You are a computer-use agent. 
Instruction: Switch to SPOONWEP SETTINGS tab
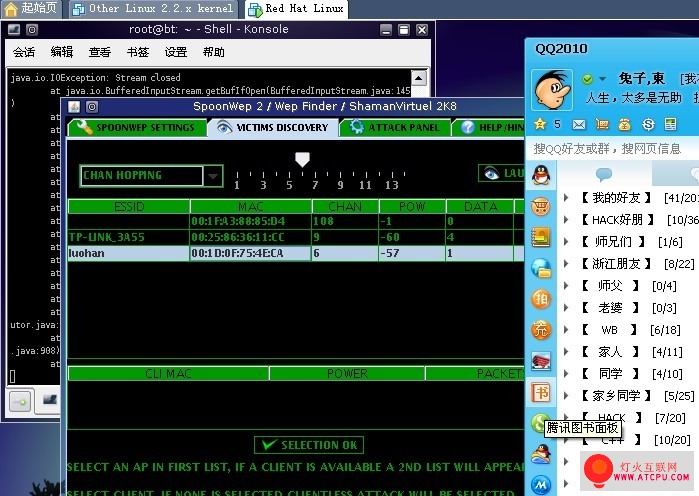(x=137, y=127)
